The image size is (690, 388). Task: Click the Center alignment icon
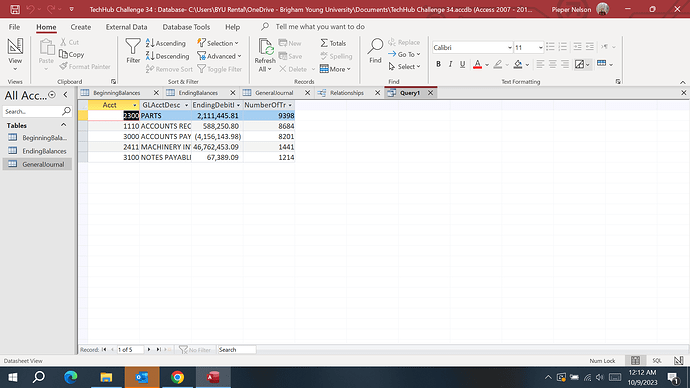[552, 64]
